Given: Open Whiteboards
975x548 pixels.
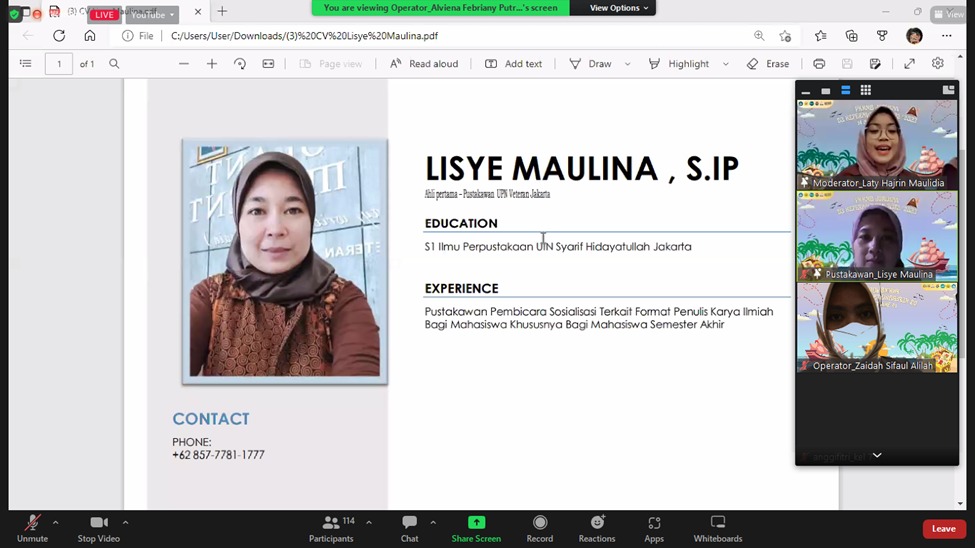Looking at the screenshot, I should point(718,527).
